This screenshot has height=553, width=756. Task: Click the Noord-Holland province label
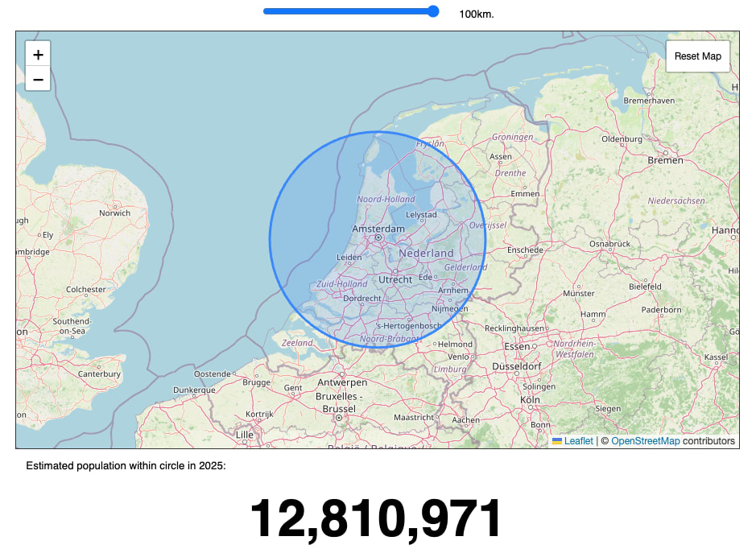pyautogui.click(x=386, y=199)
